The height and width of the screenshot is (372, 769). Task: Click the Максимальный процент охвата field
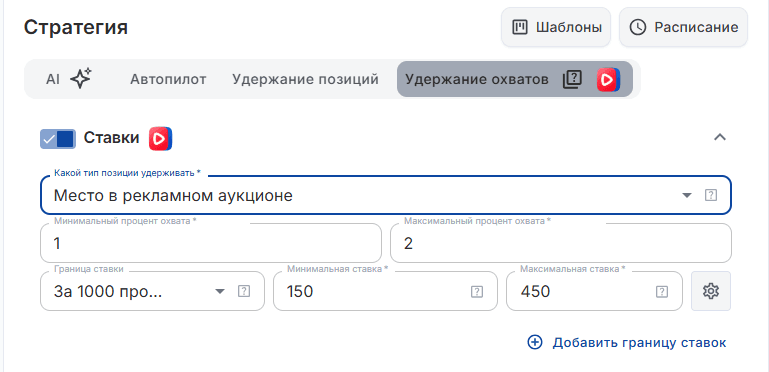click(561, 243)
